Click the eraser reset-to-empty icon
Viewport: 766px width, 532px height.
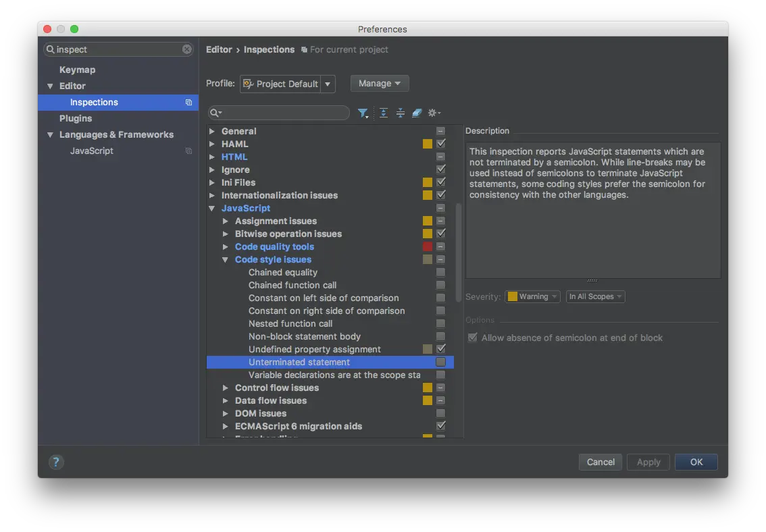point(417,113)
